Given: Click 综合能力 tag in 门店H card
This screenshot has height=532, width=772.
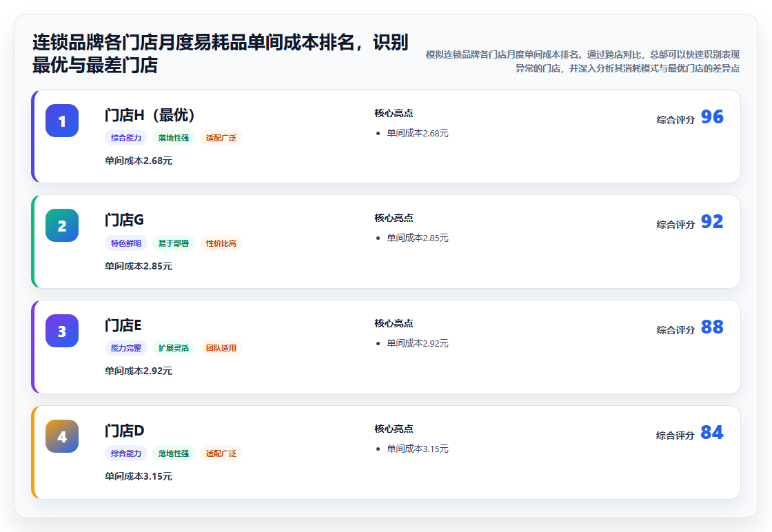Looking at the screenshot, I should [126, 138].
